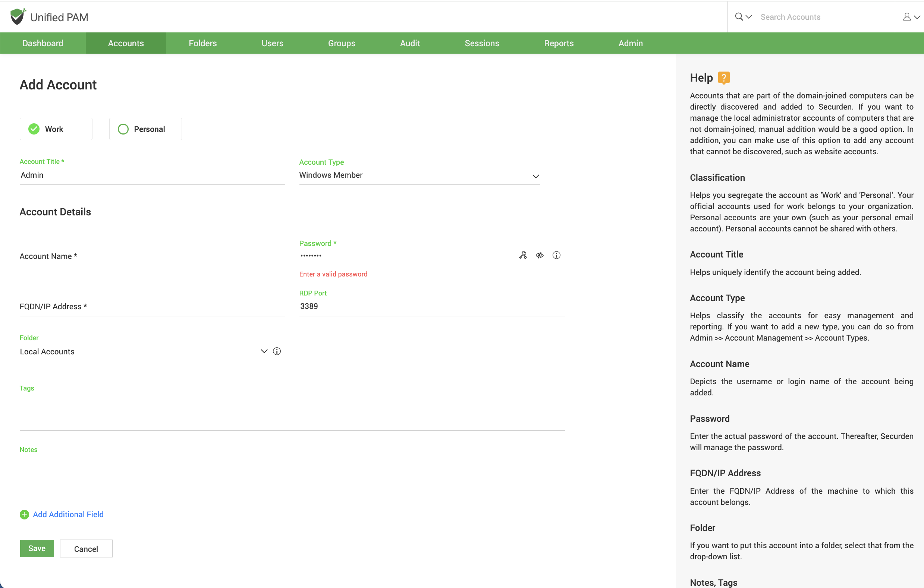Screen dimensions: 924x588
Task: Click the orange Help question icon
Action: (724, 78)
